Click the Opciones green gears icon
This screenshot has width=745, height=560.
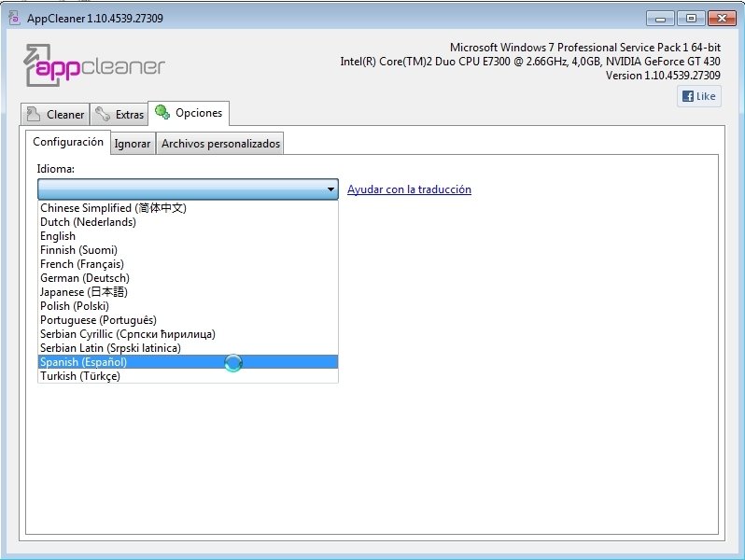pos(162,112)
